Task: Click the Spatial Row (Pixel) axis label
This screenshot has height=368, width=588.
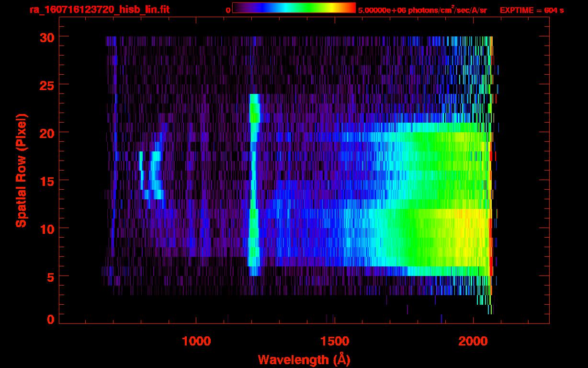Action: pyautogui.click(x=21, y=171)
